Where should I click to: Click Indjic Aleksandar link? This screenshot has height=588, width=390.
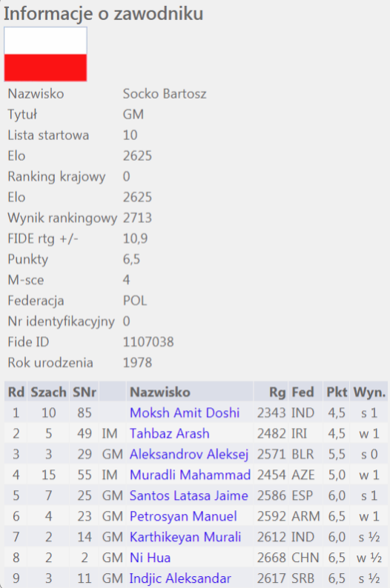[180, 578]
